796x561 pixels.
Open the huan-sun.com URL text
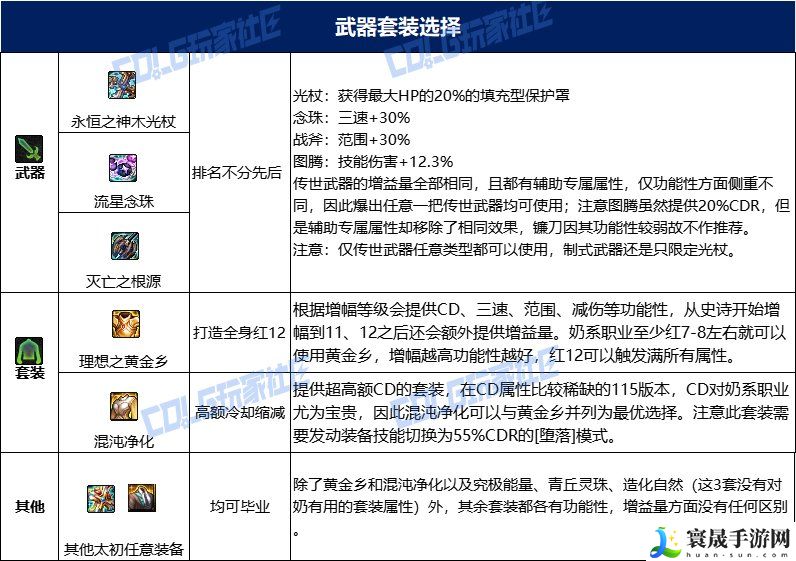click(739, 554)
